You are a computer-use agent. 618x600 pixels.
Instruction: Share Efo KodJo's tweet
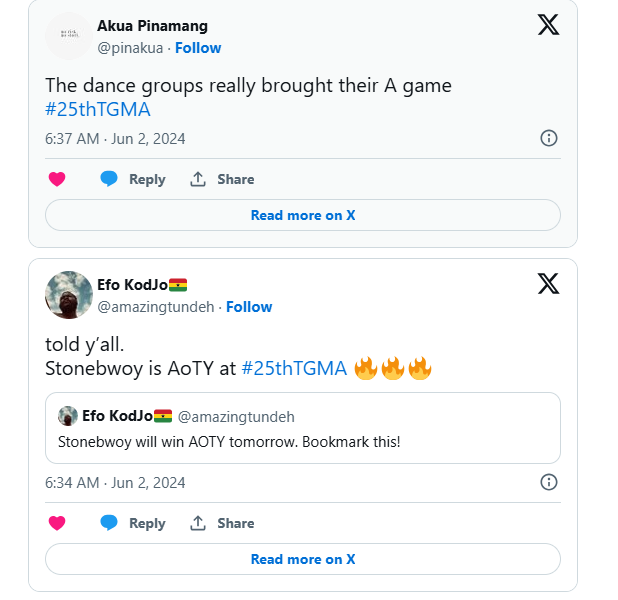coord(222,523)
